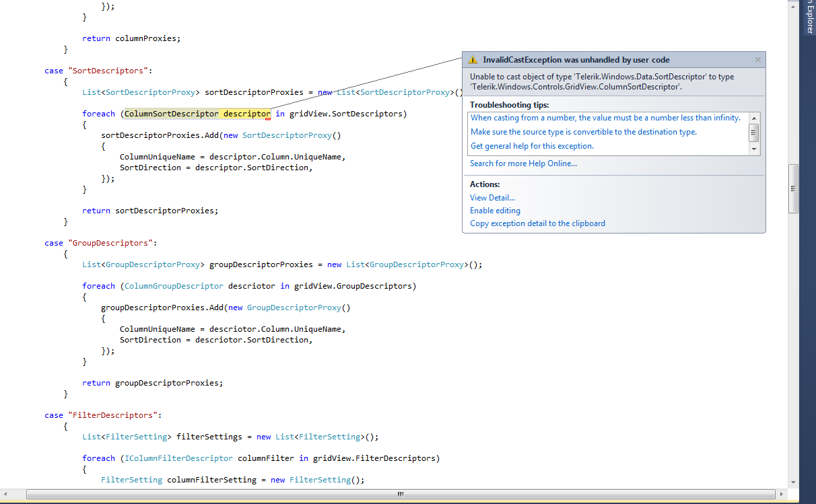Close the InvalidCastException popup
The image size is (816, 504).
757,60
